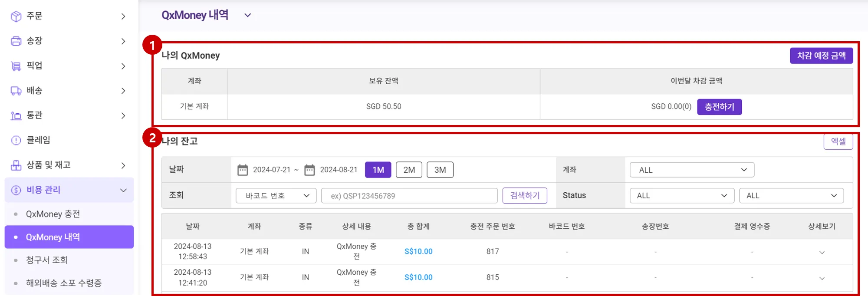Expand details for the 817 order row
The height and width of the screenshot is (296, 868).
[x=822, y=252]
